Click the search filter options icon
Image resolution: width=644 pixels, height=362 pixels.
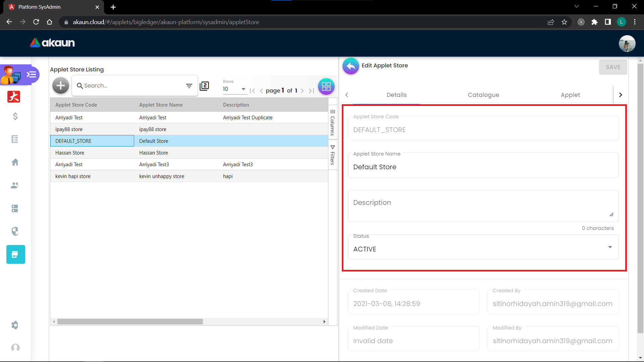click(189, 86)
